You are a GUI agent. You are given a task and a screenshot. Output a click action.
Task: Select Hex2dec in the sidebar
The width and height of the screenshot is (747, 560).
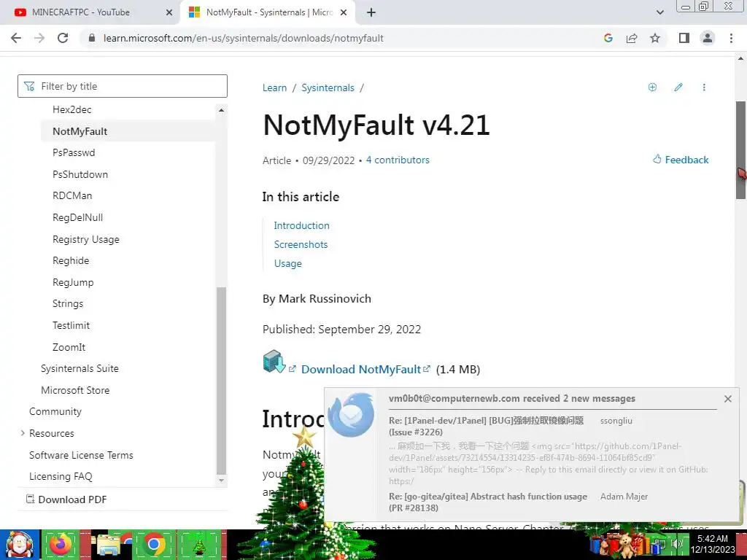click(x=72, y=109)
